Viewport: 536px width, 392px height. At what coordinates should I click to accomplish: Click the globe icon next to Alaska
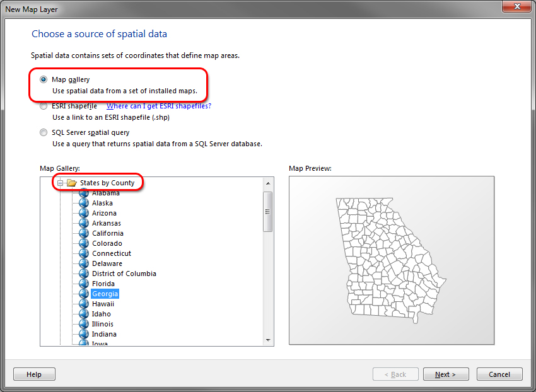point(84,203)
